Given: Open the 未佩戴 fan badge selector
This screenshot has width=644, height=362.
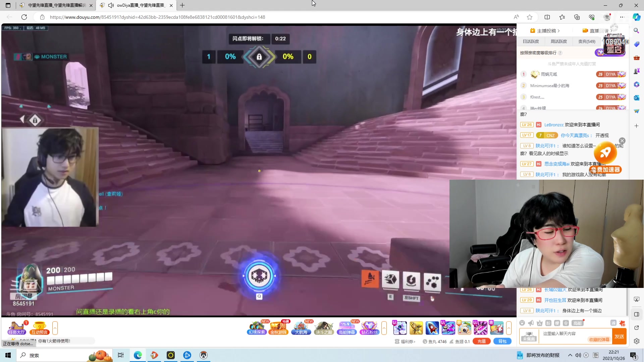Looking at the screenshot, I should pos(529,337).
